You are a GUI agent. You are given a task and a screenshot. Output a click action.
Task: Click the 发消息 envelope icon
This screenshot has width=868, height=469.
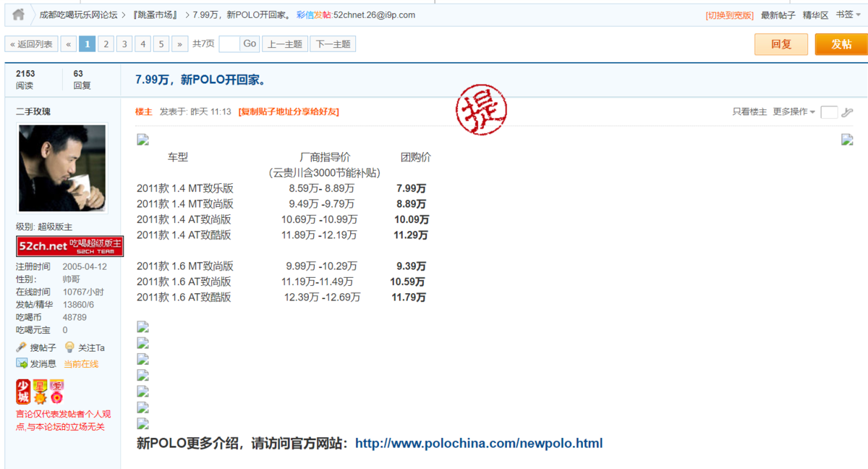coord(22,363)
